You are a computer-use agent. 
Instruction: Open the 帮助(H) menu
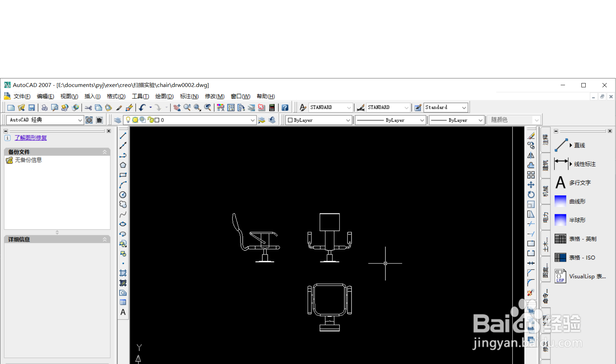click(266, 96)
